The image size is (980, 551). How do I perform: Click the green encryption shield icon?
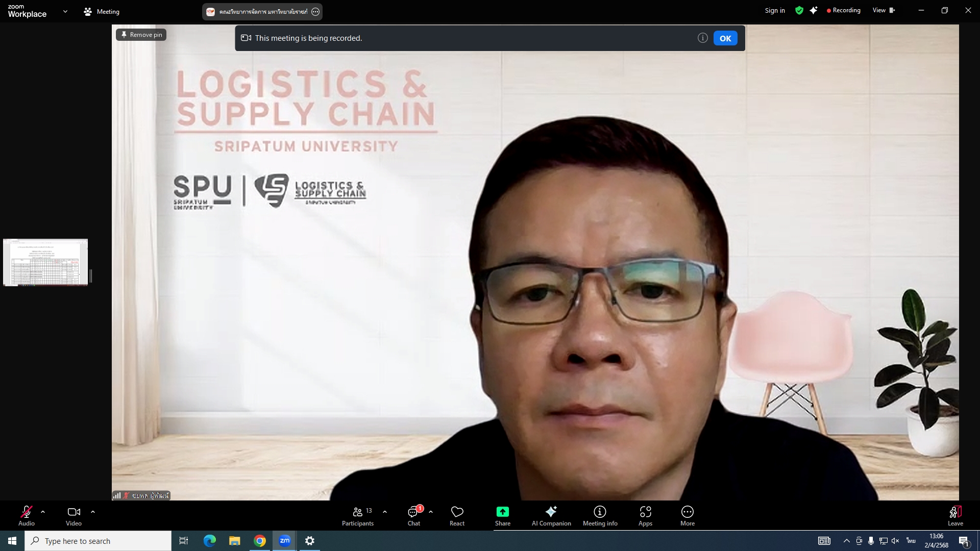(x=799, y=10)
